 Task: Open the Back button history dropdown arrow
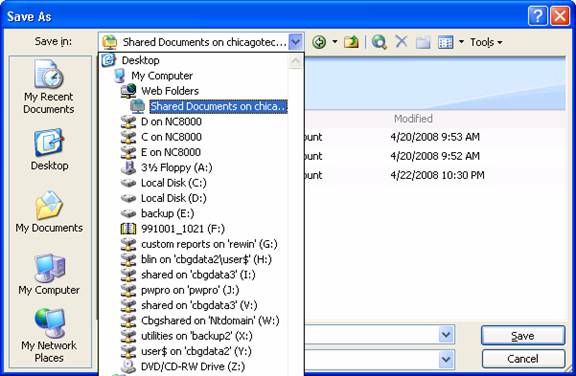[335, 42]
